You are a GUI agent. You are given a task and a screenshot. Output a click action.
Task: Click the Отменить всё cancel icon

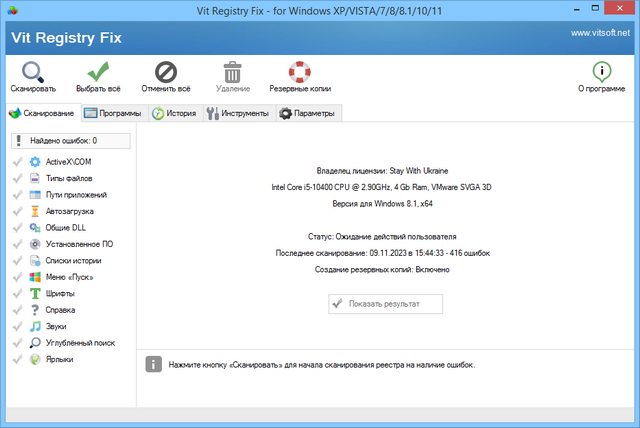165,72
